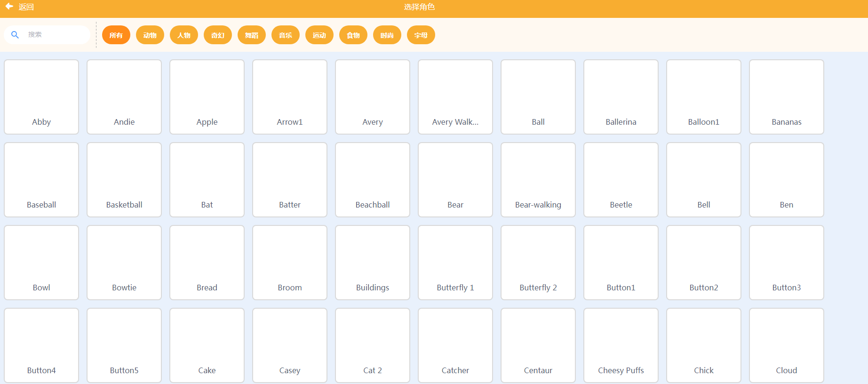Filter sprites by 人物 category
The height and width of the screenshot is (384, 868).
(x=184, y=35)
